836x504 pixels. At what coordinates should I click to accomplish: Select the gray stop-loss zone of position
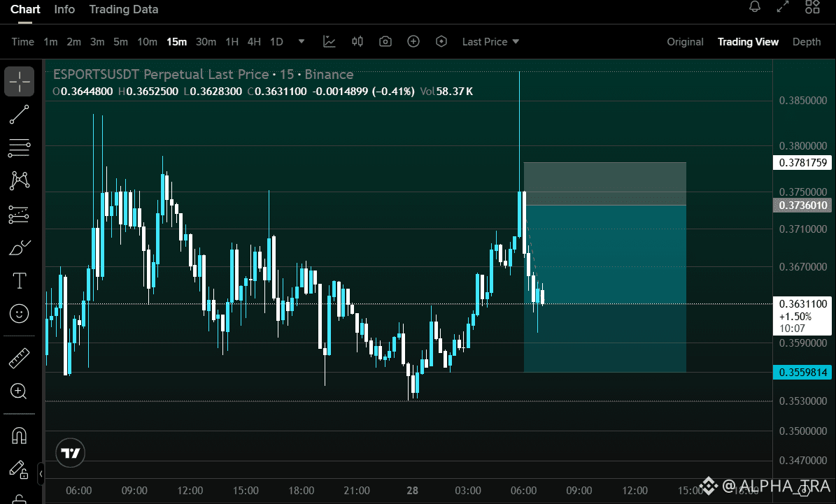click(x=605, y=184)
